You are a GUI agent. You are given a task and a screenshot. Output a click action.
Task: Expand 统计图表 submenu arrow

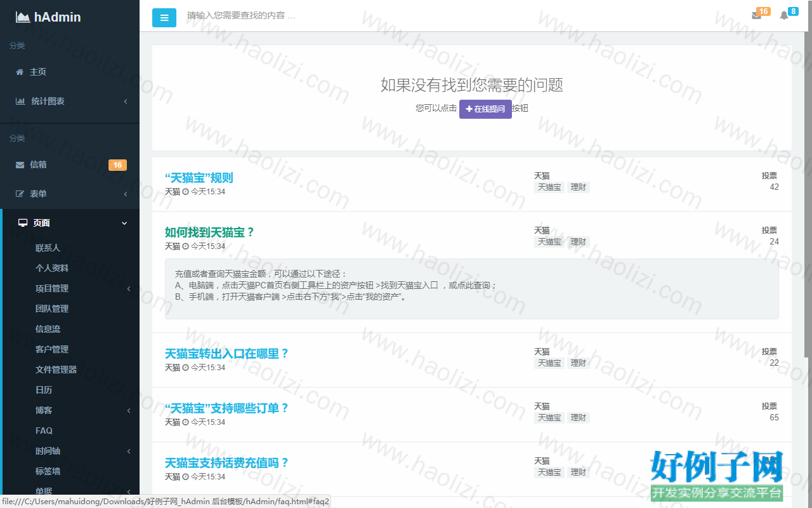click(126, 102)
